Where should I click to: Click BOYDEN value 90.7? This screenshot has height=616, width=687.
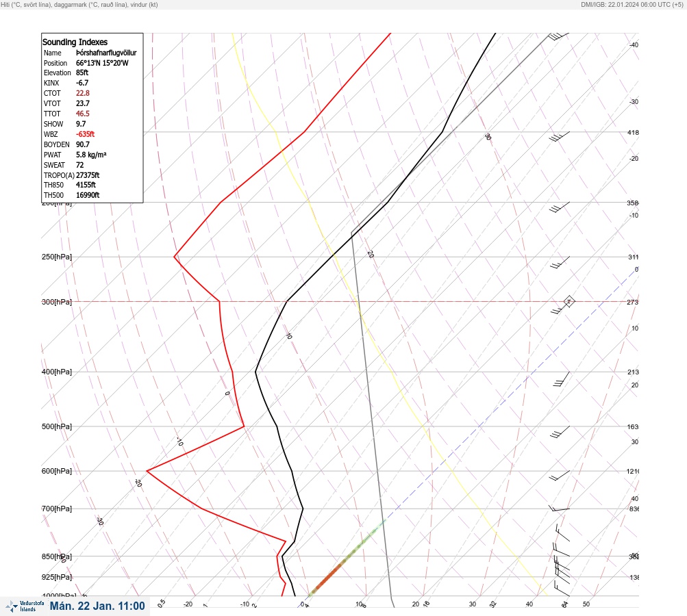click(x=83, y=144)
